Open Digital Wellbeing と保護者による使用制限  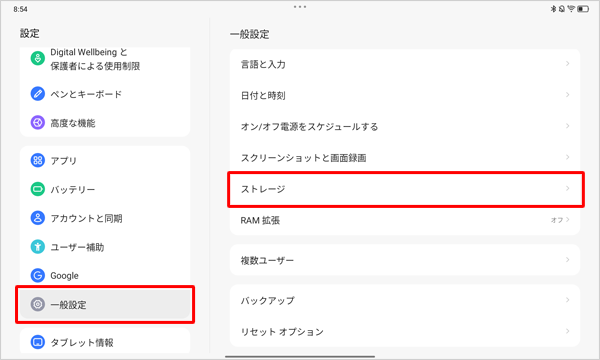(x=105, y=59)
